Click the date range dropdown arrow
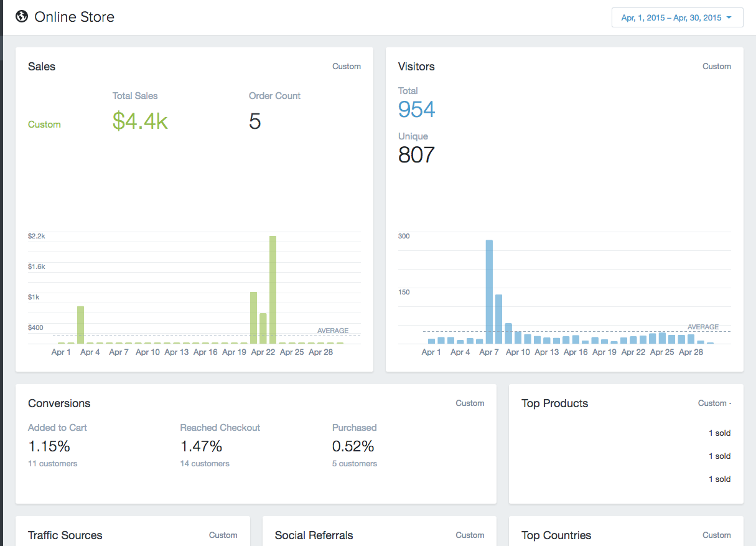The width and height of the screenshot is (756, 546). click(x=729, y=17)
